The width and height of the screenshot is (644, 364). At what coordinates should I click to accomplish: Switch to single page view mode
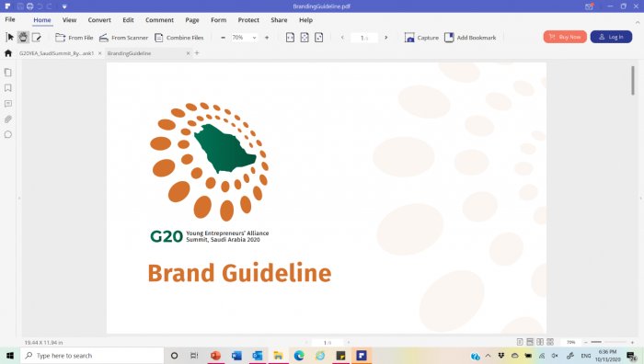(x=520, y=342)
